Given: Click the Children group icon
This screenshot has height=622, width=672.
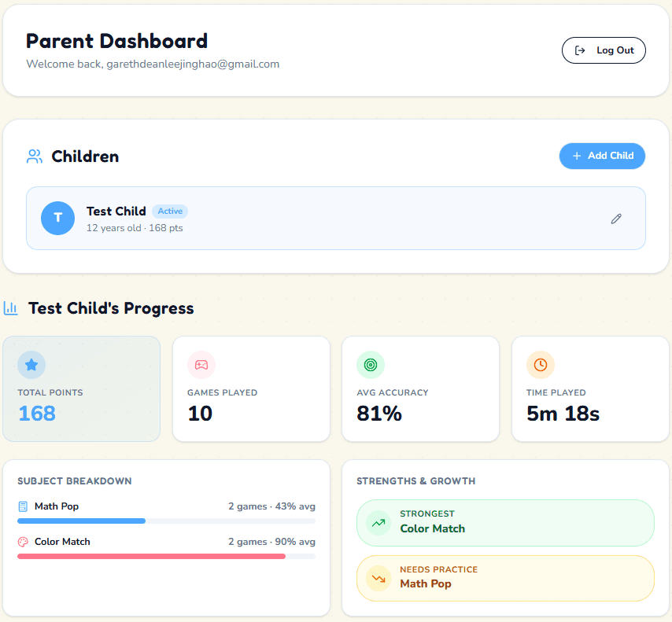Looking at the screenshot, I should click(x=34, y=156).
